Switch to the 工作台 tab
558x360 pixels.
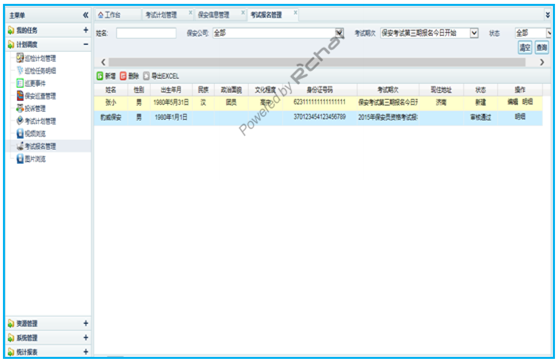coord(110,15)
